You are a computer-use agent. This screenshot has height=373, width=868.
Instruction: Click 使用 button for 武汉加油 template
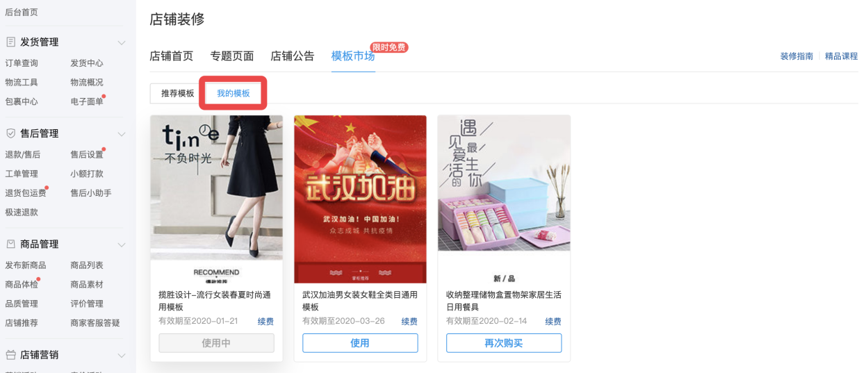(x=360, y=343)
